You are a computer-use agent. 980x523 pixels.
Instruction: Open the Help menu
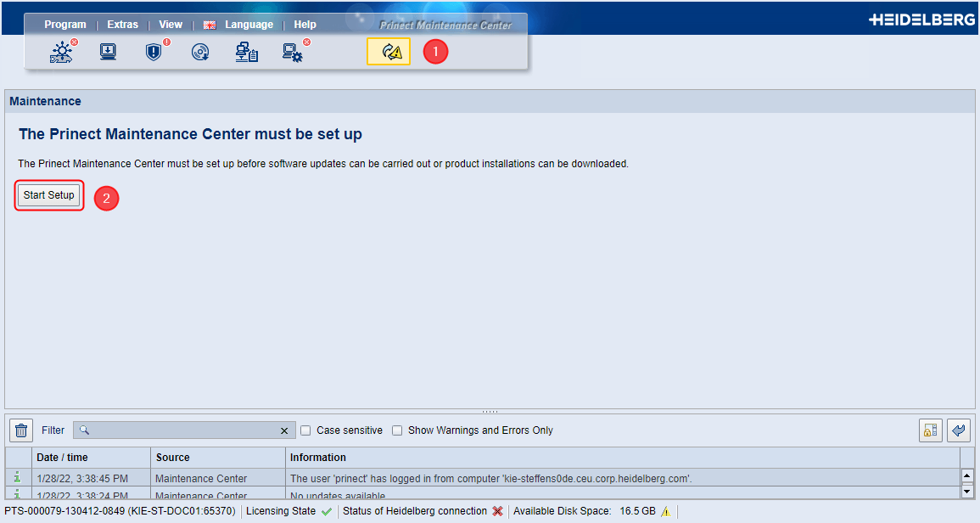pyautogui.click(x=305, y=24)
